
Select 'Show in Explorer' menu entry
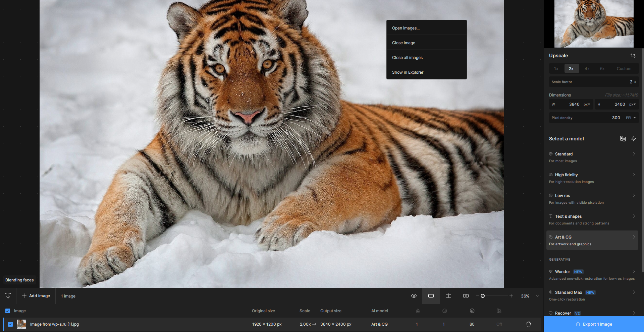[x=408, y=72]
